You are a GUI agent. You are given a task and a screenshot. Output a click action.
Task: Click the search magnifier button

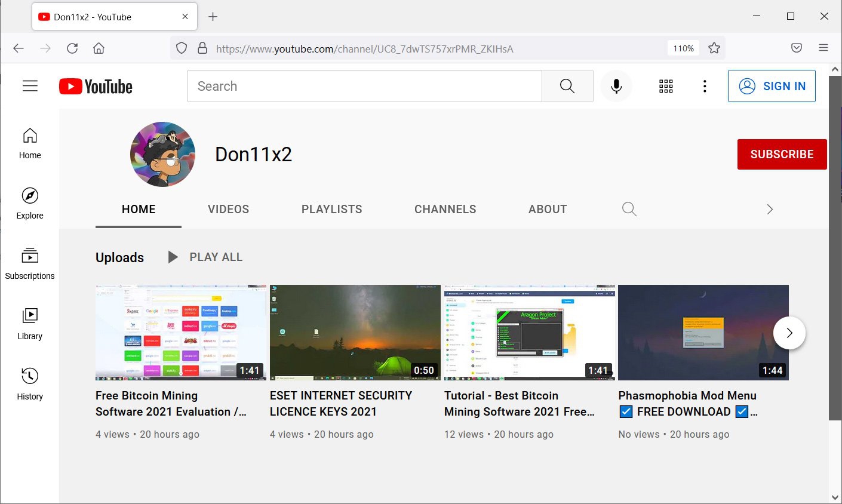(x=567, y=86)
